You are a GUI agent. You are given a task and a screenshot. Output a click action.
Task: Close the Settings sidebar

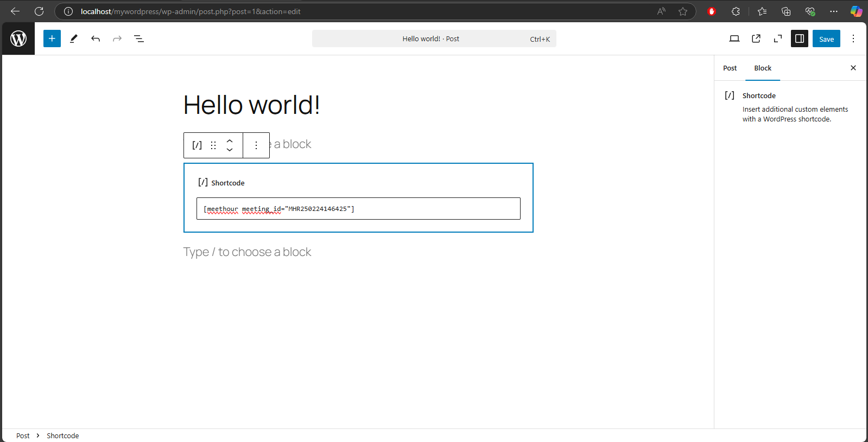point(853,68)
